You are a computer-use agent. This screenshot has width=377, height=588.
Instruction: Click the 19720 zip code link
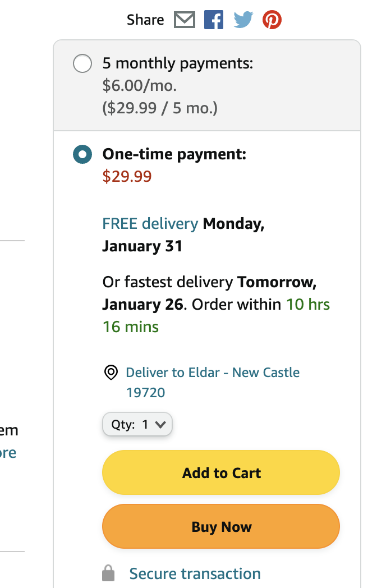pos(145,392)
